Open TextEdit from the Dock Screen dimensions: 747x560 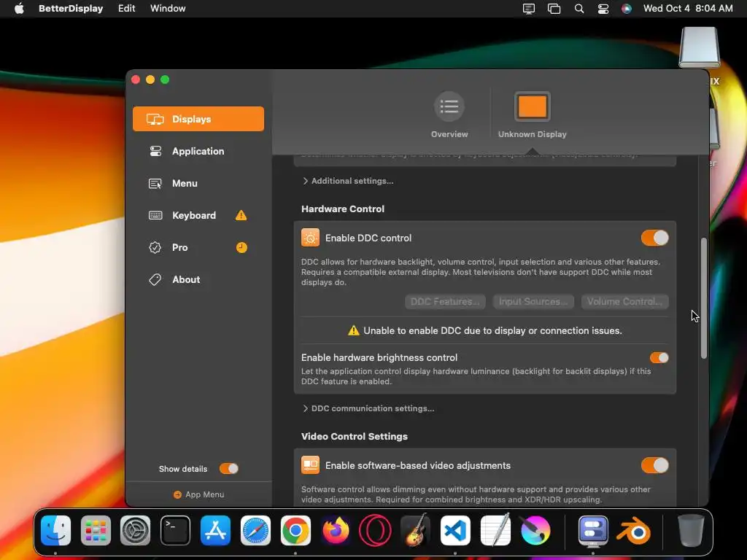495,530
